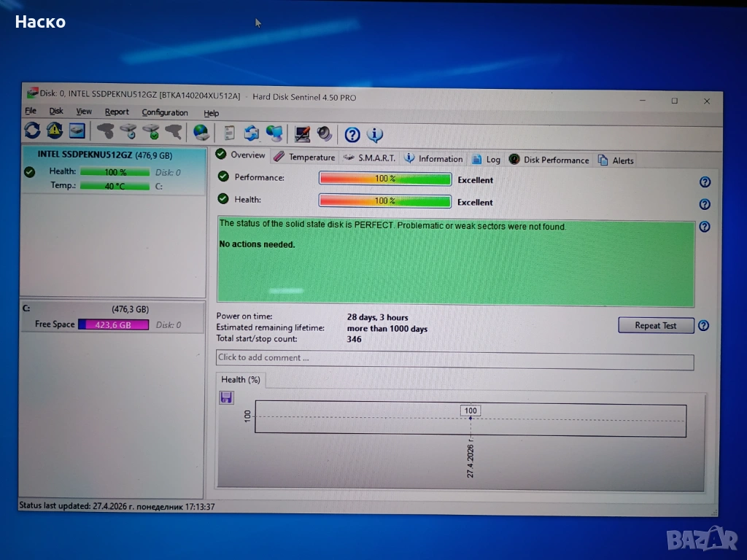This screenshot has height=560, width=747.
Task: Switch to the S.M.A.R.T. tab
Action: pyautogui.click(x=370, y=157)
